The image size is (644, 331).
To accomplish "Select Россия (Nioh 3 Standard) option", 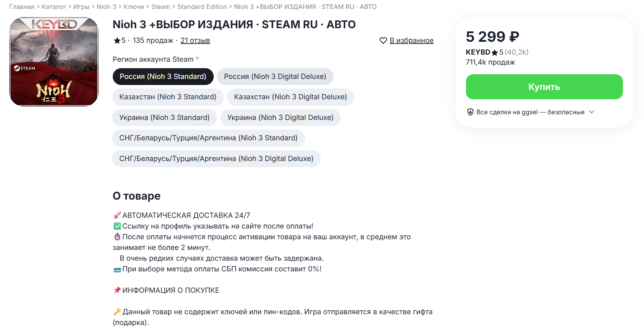I will (163, 76).
